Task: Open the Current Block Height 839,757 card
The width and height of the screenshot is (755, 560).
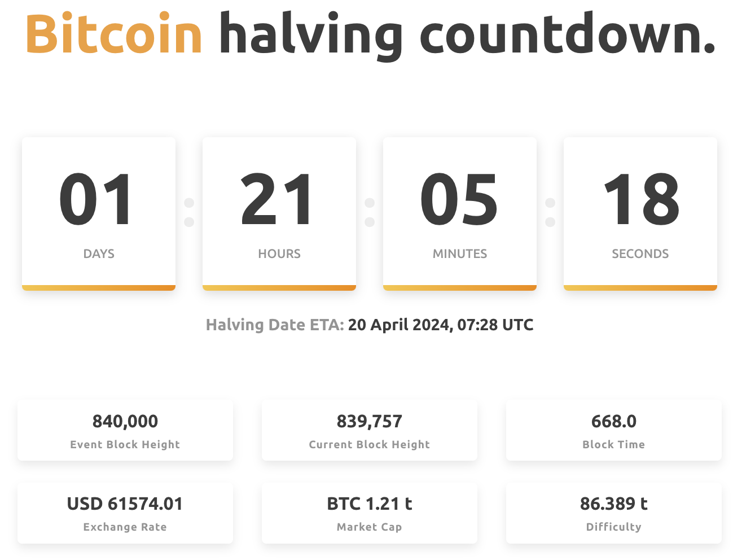Action: [370, 431]
